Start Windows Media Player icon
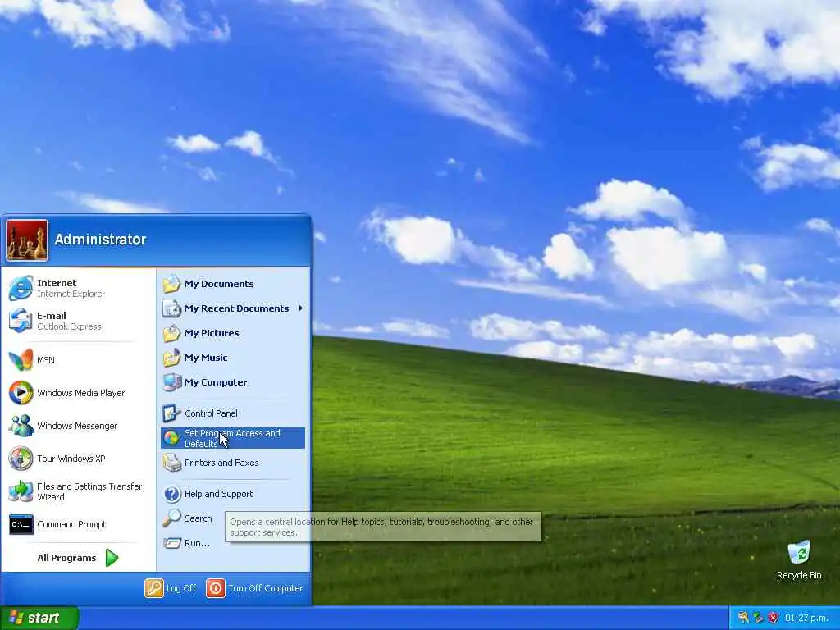Screen dimensions: 840x630 pos(21,393)
